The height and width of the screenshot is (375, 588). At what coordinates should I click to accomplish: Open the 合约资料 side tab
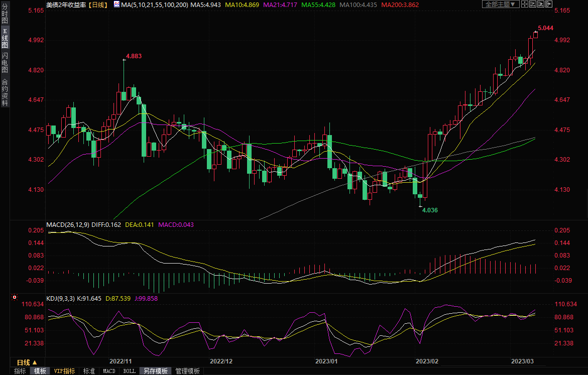5,92
